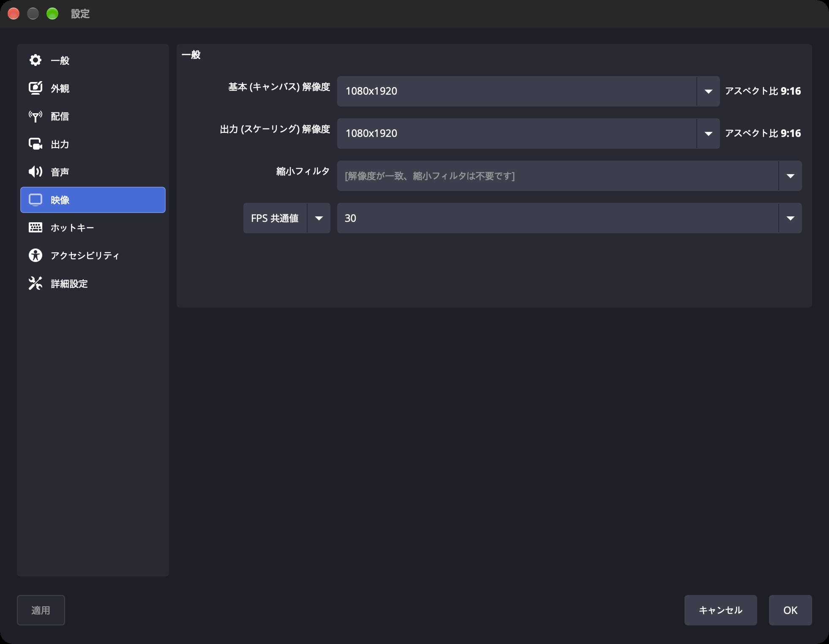This screenshot has height=644, width=829.
Task: Select the アクセシビリティ person icon
Action: pyautogui.click(x=35, y=256)
